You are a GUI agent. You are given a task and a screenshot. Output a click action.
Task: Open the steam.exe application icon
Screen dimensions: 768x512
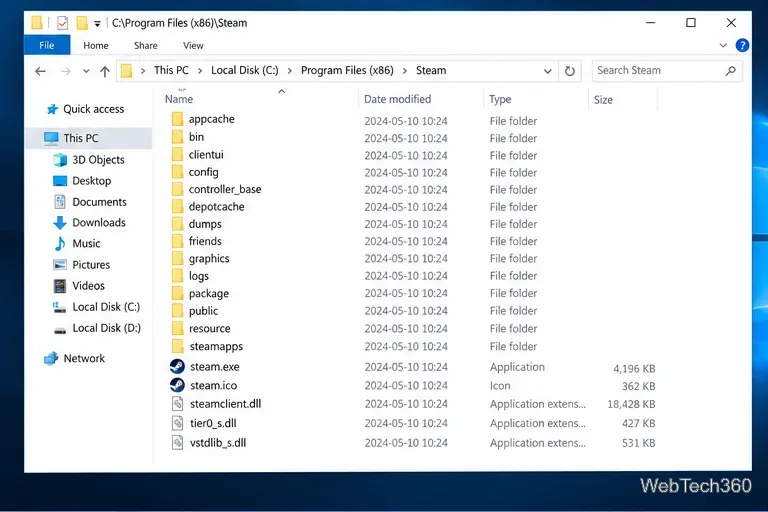coord(177,366)
